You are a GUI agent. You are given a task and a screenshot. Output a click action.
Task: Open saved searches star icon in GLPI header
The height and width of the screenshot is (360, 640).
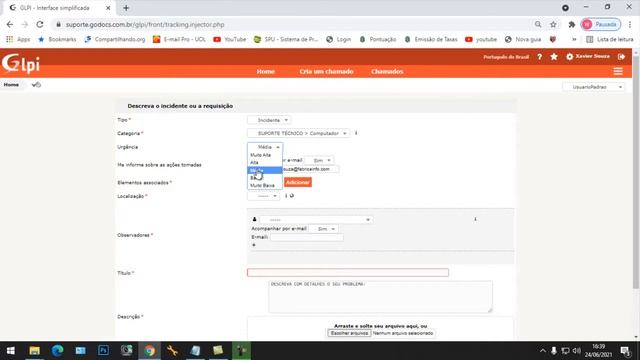click(x=554, y=57)
